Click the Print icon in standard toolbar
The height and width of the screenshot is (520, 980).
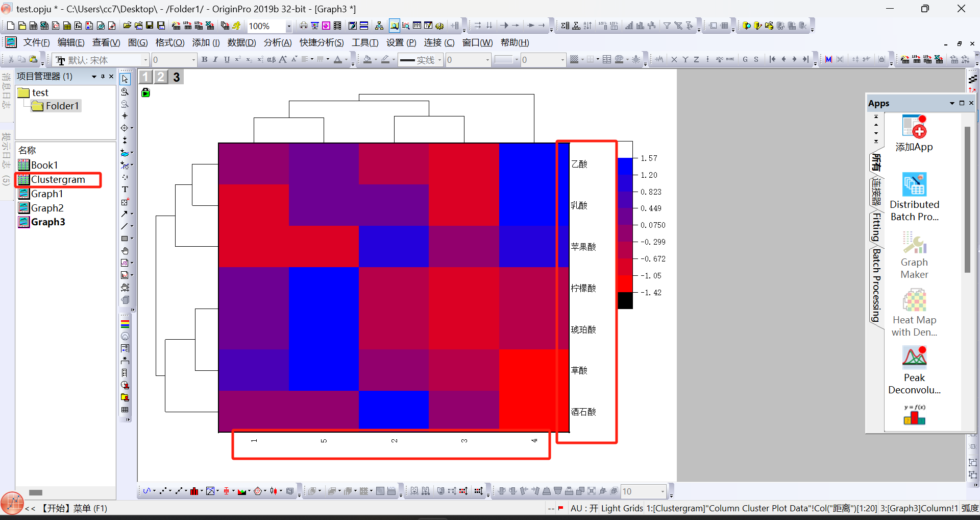click(x=304, y=26)
